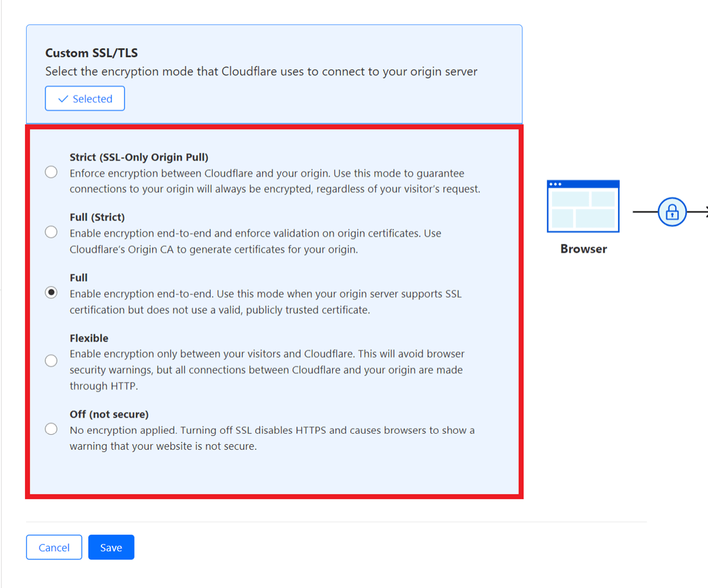This screenshot has width=708, height=588.
Task: Select the Strict (SSL-Only Origin Pull) radio button
Action: 51,172
